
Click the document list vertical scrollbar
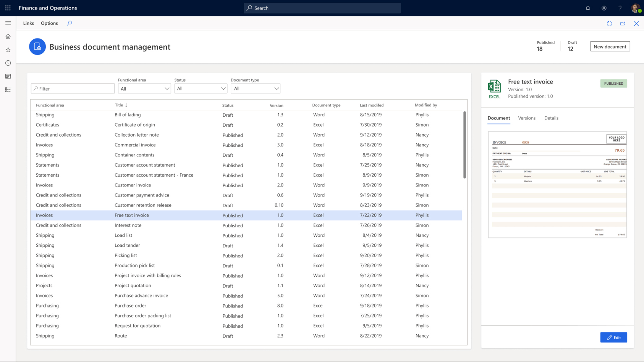[x=464, y=145]
